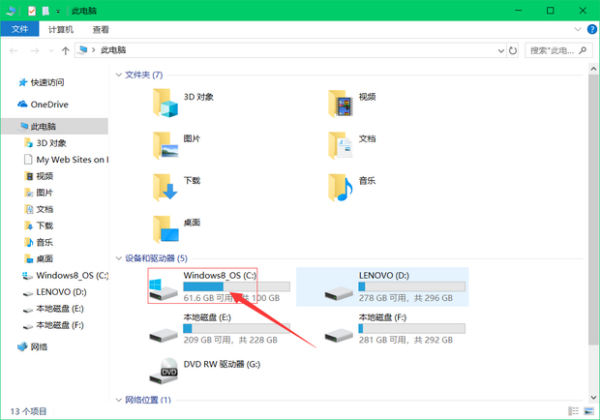Viewport: 600px width, 420px height.
Task: Open the 音乐 folder icon
Action: 341,185
